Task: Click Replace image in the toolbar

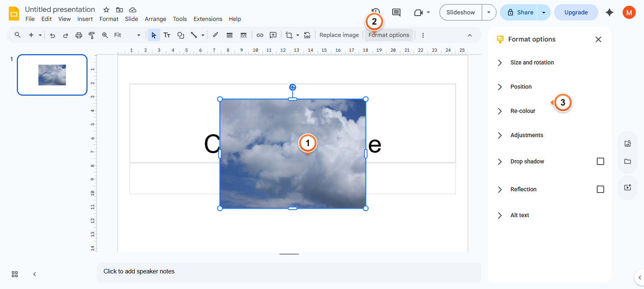Action: [339, 35]
